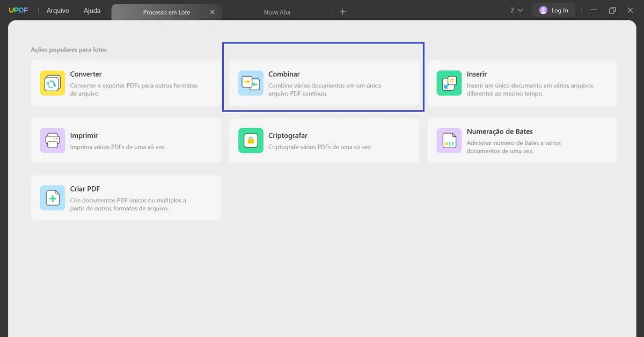The width and height of the screenshot is (644, 337).
Task: Click the Converter swap-arrows icon
Action: point(53,83)
